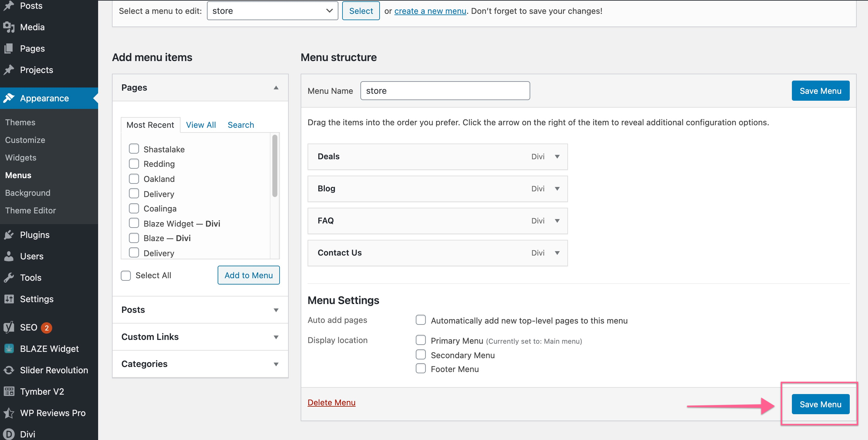Check the Footer Menu display location
The image size is (868, 440).
[x=420, y=369]
